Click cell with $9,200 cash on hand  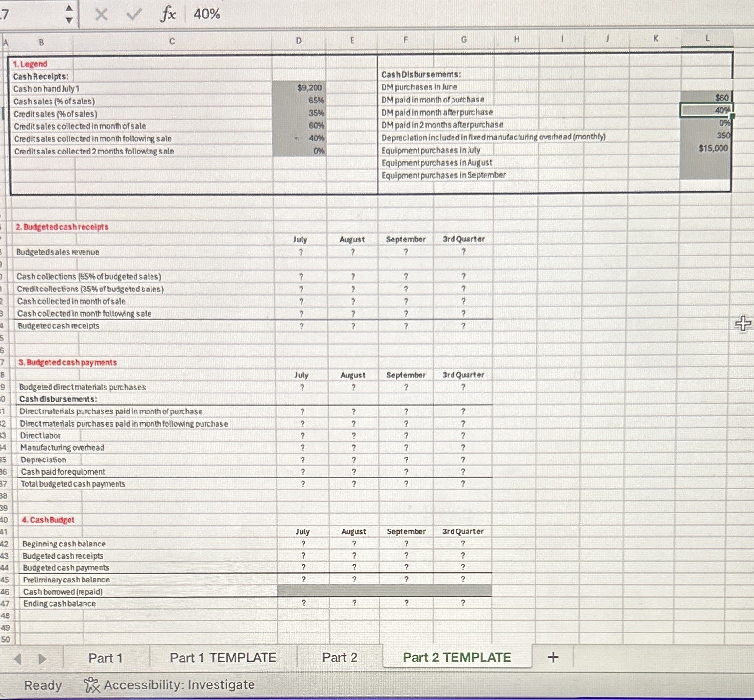pyautogui.click(x=299, y=87)
